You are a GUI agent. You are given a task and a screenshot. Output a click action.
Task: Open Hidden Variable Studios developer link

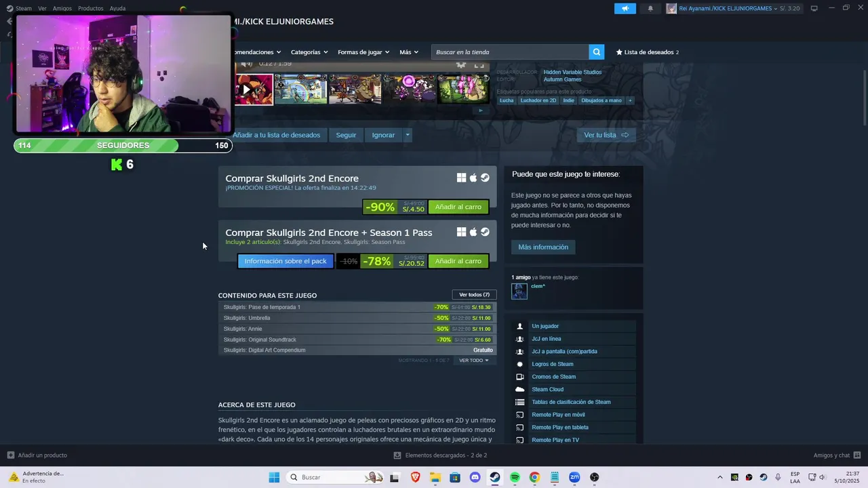[572, 72]
